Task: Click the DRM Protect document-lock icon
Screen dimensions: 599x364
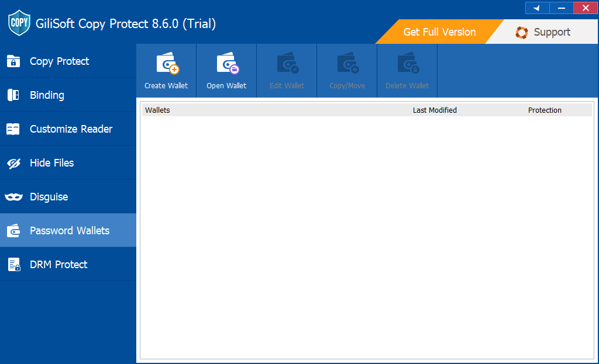Action: [x=14, y=265]
